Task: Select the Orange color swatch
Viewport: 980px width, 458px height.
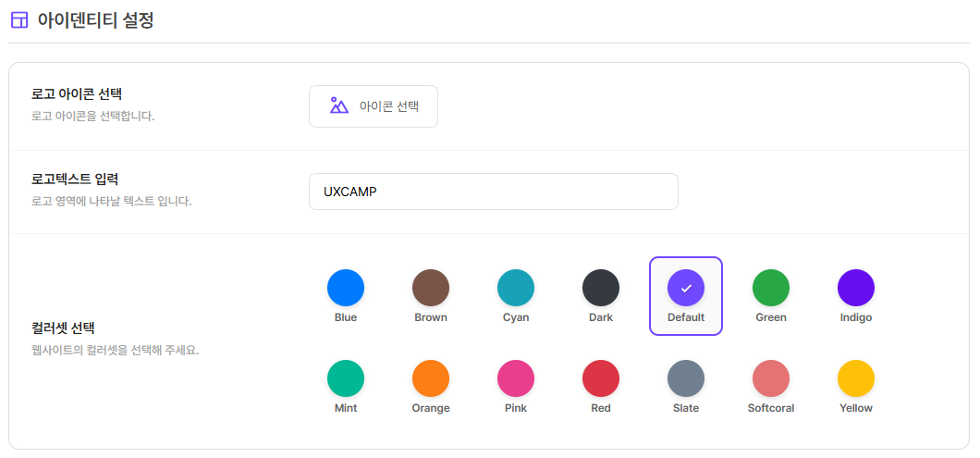Action: 431,378
